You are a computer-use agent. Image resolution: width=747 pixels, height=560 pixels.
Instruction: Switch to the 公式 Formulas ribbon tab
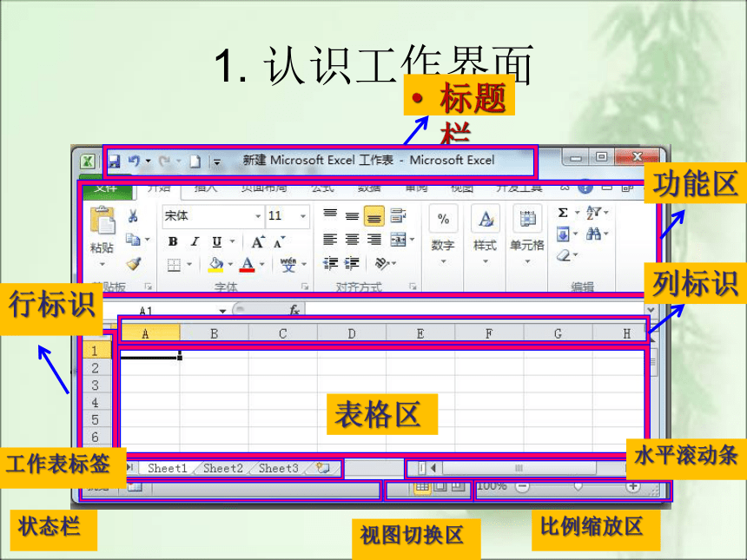point(322,189)
